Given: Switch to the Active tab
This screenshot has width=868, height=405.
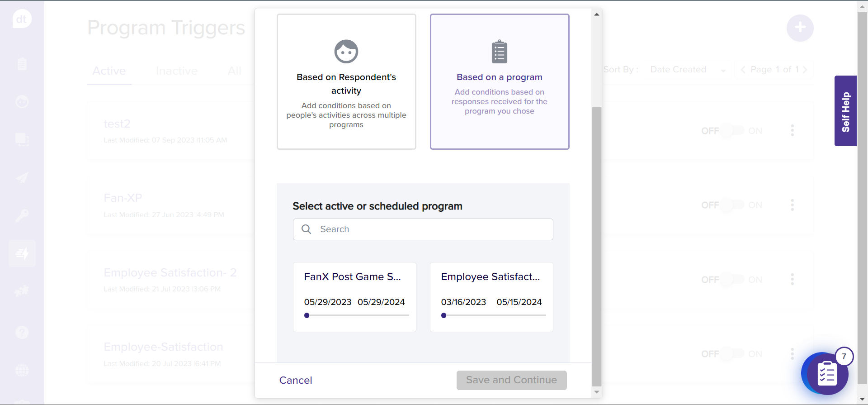Looking at the screenshot, I should point(109,71).
